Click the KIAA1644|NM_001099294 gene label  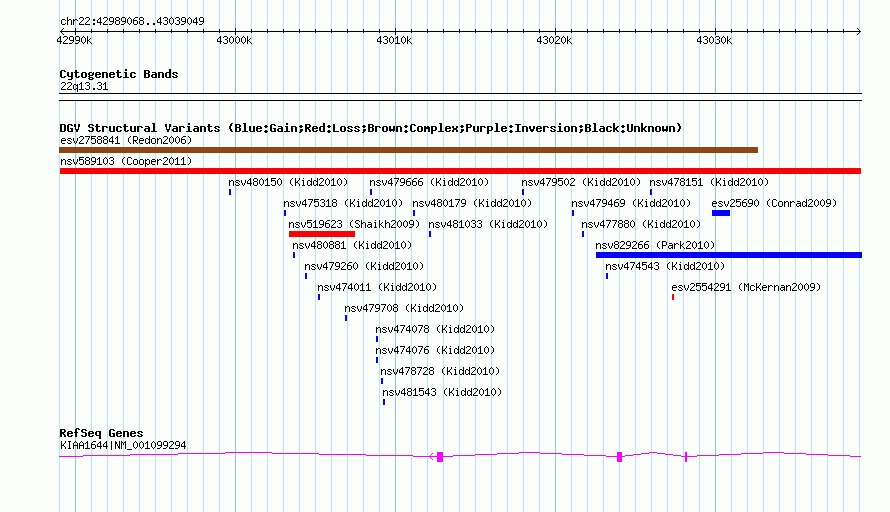coord(123,446)
